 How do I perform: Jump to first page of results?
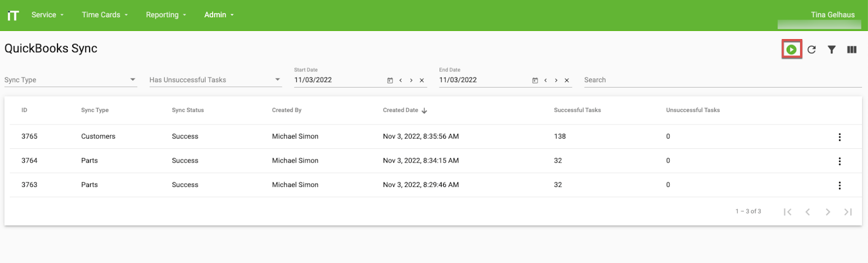click(x=788, y=212)
